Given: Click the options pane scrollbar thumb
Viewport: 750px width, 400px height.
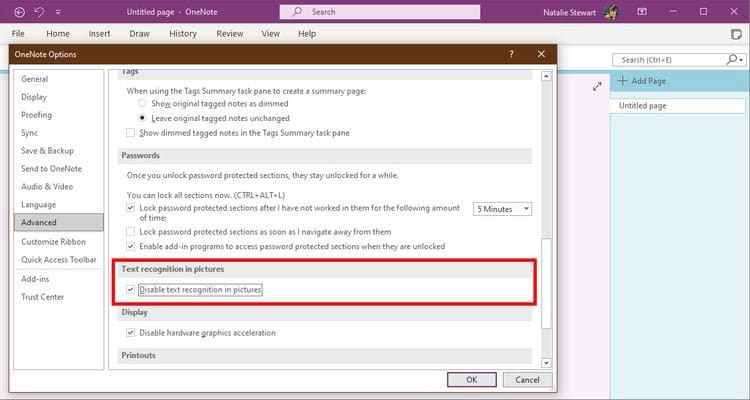Looking at the screenshot, I should tap(546, 283).
